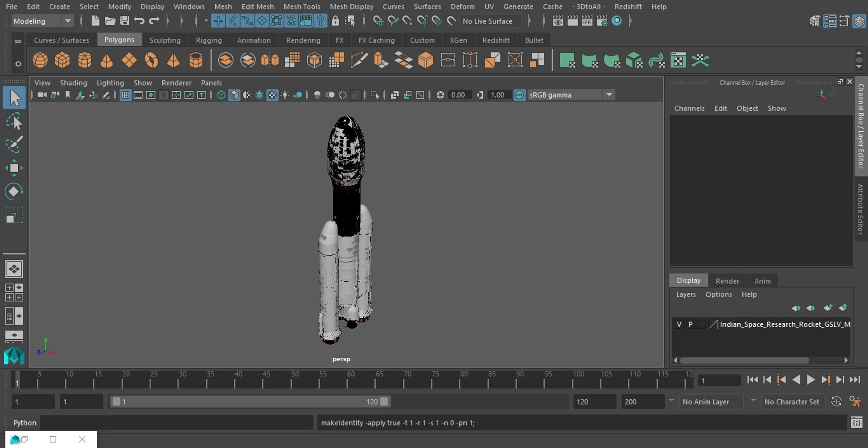Open the sRGB gamma view transform dropdown
Screen dimensions: 868x448
point(571,95)
